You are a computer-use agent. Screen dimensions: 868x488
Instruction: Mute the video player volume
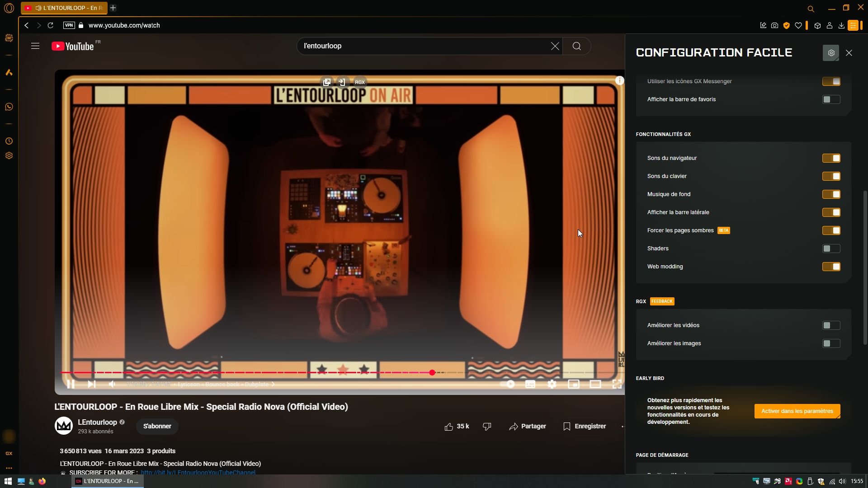pos(112,384)
